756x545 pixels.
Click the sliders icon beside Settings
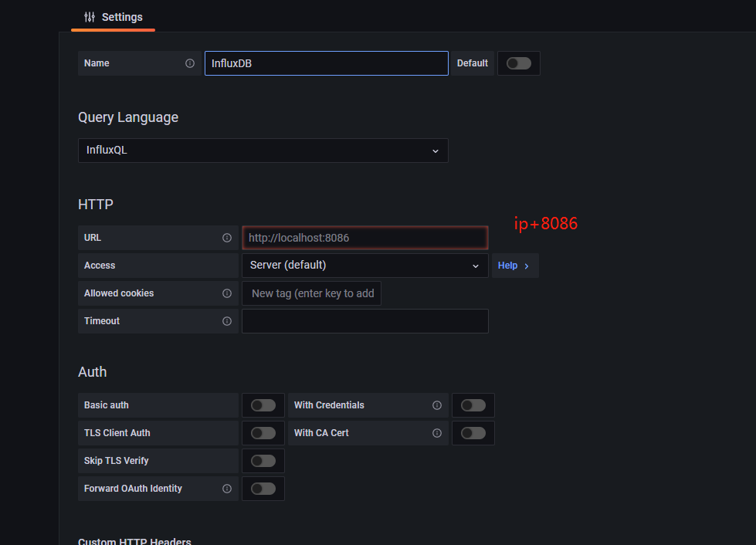(x=90, y=17)
